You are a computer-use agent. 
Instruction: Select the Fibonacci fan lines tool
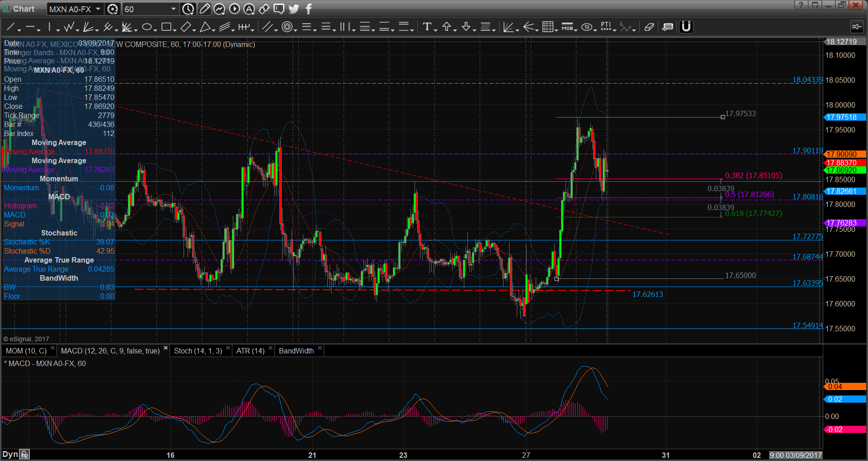pyautogui.click(x=88, y=27)
